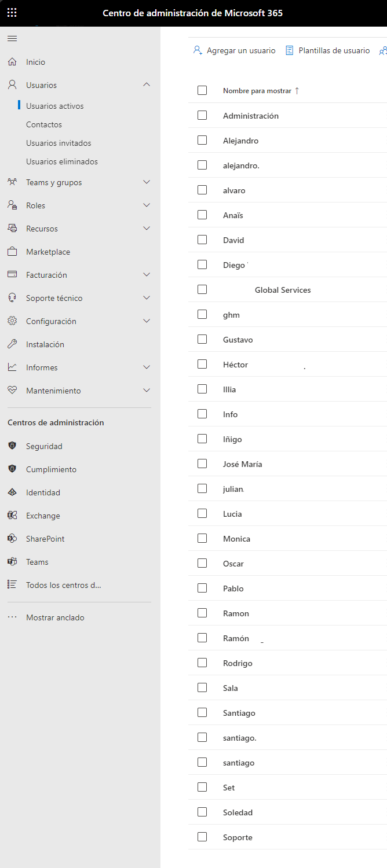Tick the checkbox next to Gustavo

[x=202, y=339]
